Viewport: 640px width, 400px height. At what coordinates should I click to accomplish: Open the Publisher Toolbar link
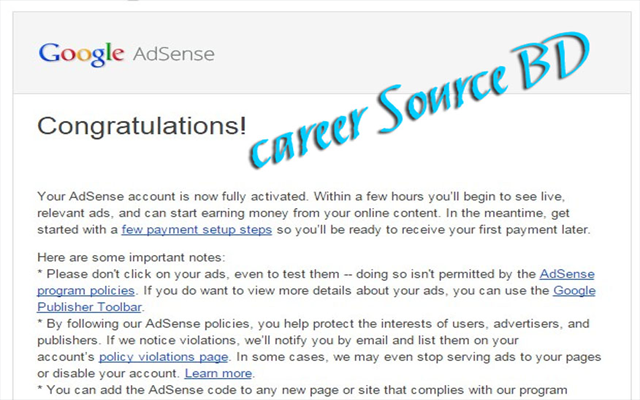coord(89,307)
